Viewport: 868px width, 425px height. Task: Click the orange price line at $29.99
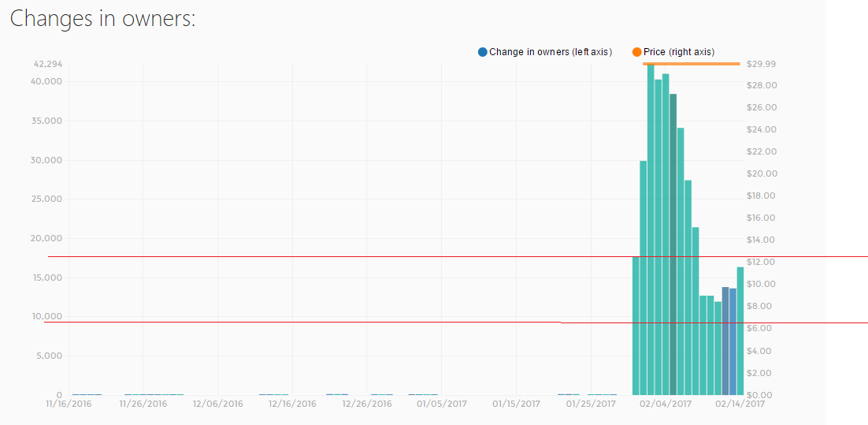[691, 64]
